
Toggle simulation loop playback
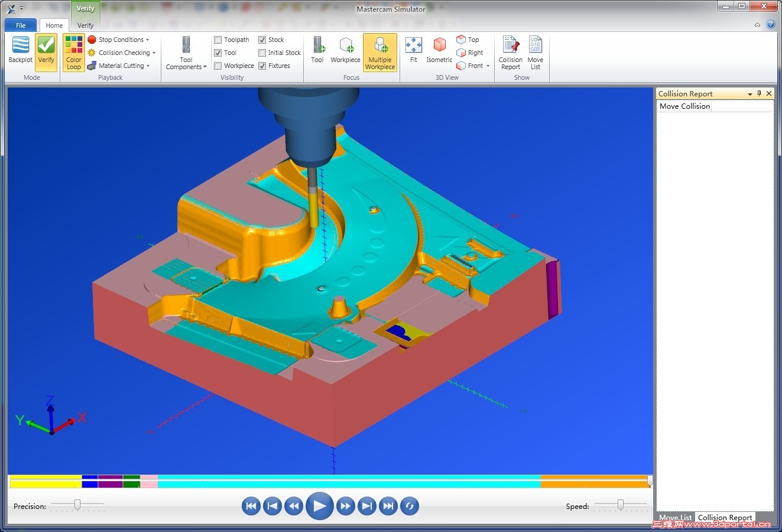(410, 506)
